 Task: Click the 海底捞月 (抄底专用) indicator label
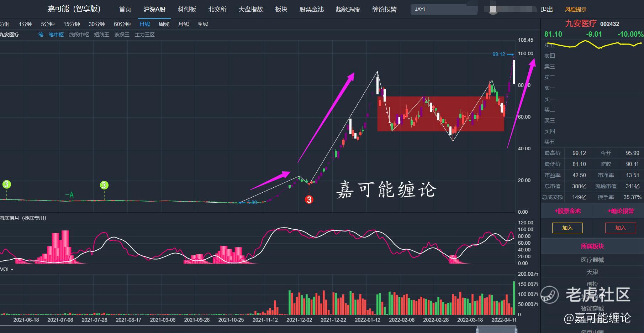pos(23,218)
